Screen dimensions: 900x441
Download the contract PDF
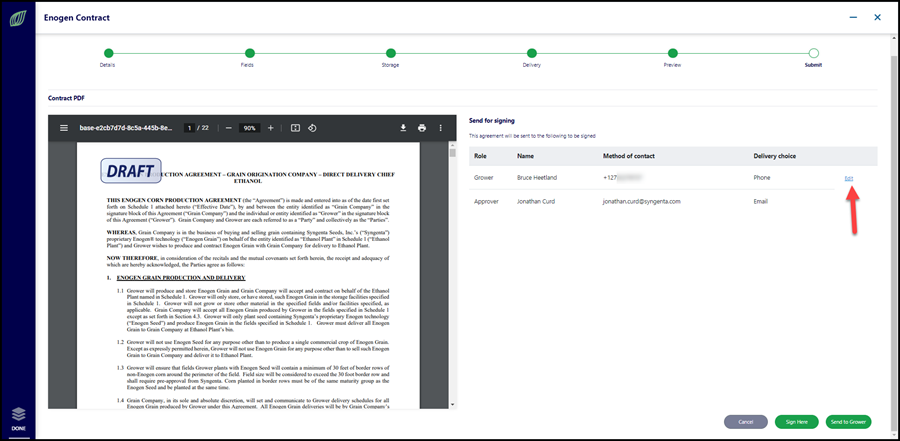pos(404,128)
